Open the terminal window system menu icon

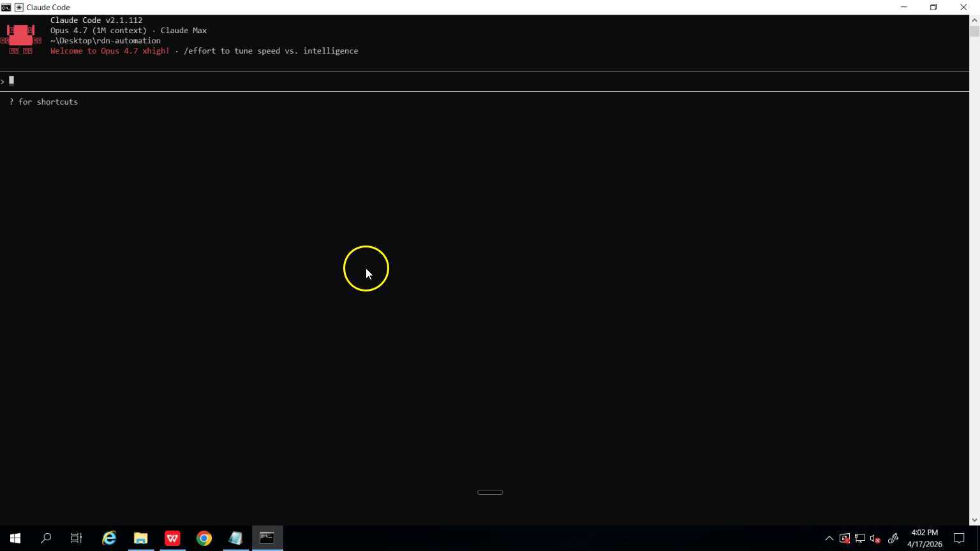coord(6,7)
